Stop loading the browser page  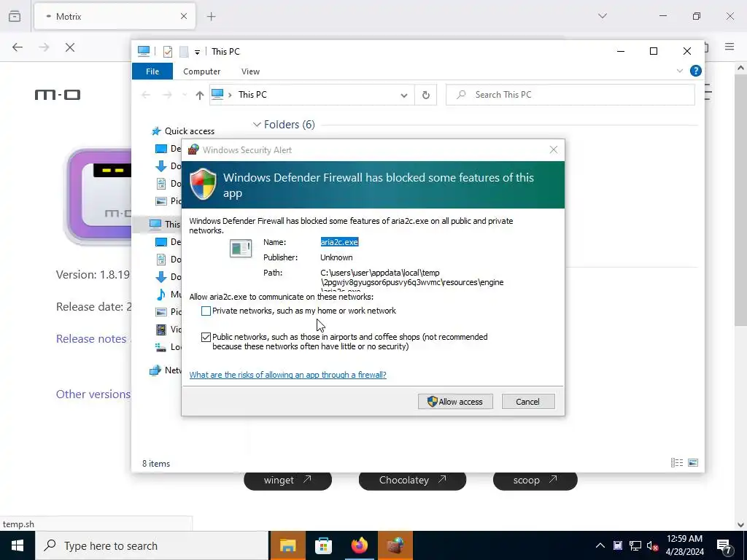click(x=70, y=47)
